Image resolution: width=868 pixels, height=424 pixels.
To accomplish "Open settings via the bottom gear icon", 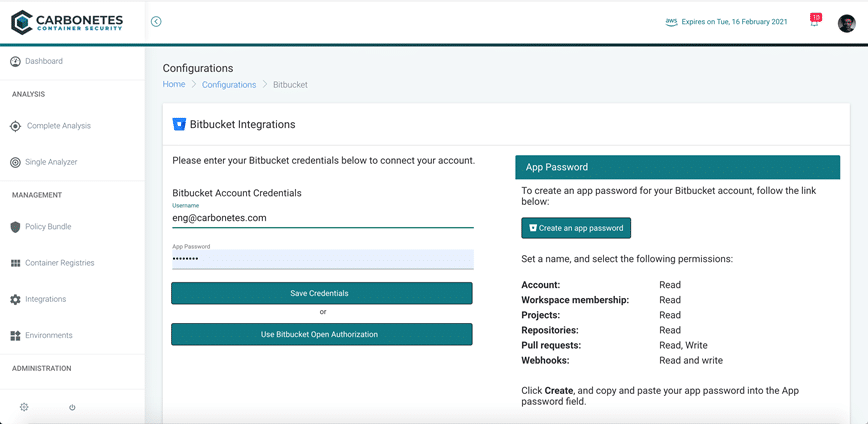I will click(x=24, y=407).
